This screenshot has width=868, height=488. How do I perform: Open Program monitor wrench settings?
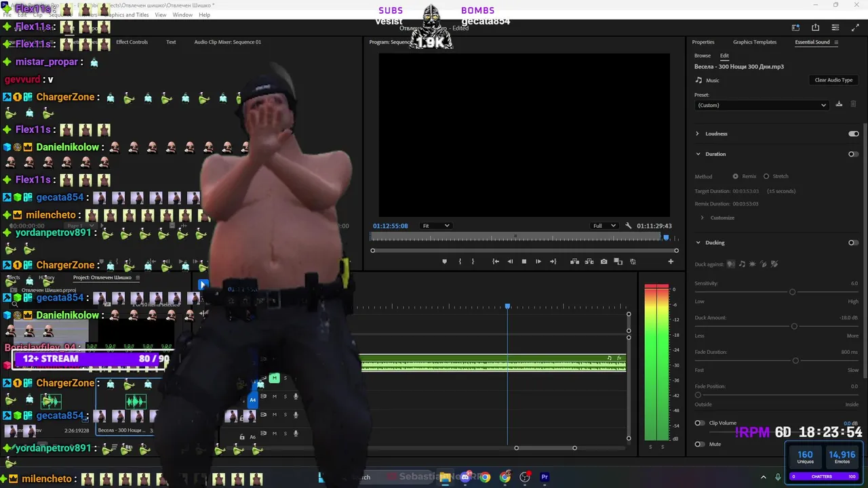[629, 226]
